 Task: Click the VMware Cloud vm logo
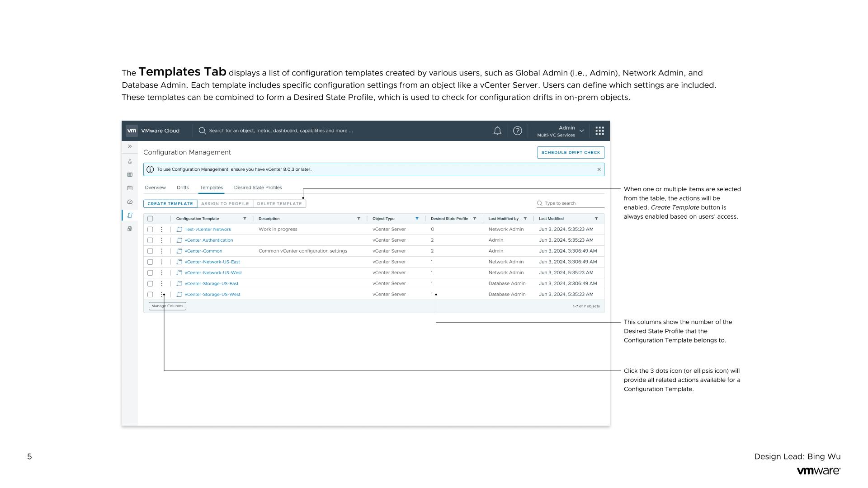point(132,131)
